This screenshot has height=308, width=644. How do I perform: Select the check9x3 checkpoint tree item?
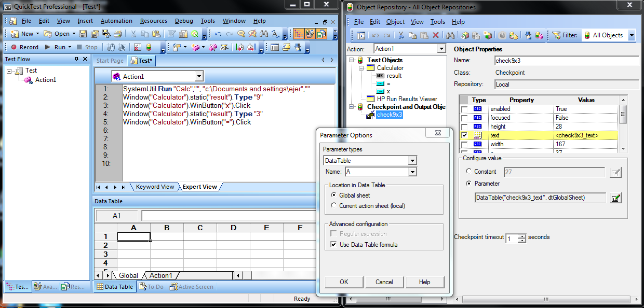(x=390, y=115)
